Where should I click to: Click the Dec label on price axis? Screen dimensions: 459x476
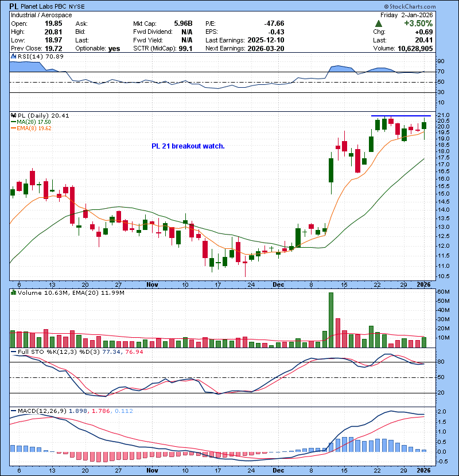pyautogui.click(x=278, y=285)
